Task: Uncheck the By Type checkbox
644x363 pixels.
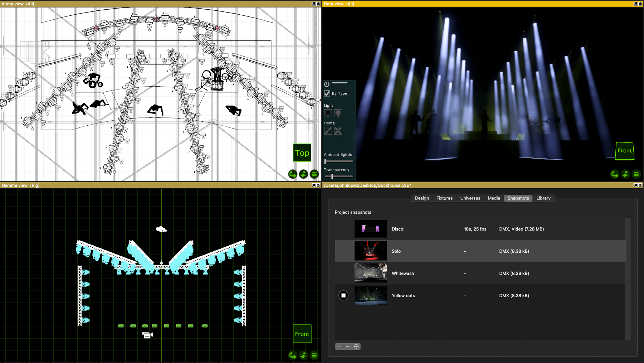Action: click(x=327, y=93)
